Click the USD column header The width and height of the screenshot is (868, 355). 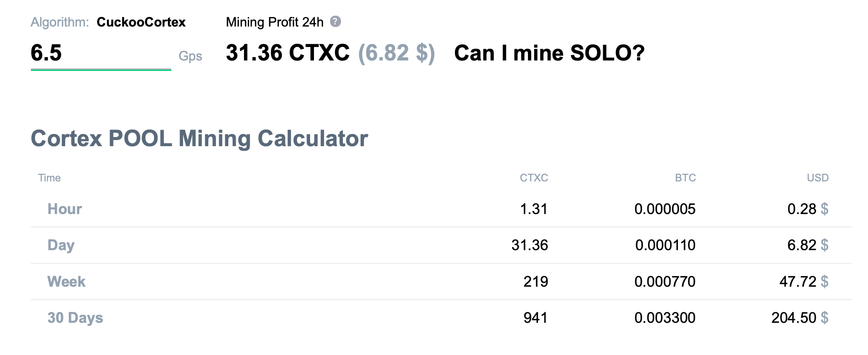(818, 178)
